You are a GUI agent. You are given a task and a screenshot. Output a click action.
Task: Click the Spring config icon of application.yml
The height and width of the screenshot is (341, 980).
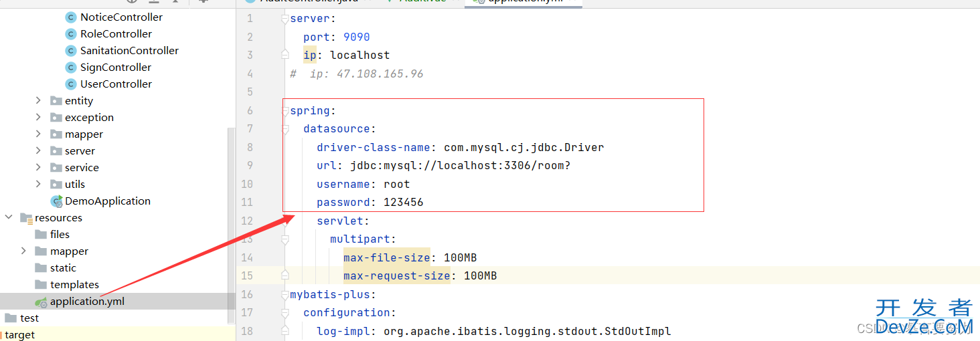coord(41,302)
